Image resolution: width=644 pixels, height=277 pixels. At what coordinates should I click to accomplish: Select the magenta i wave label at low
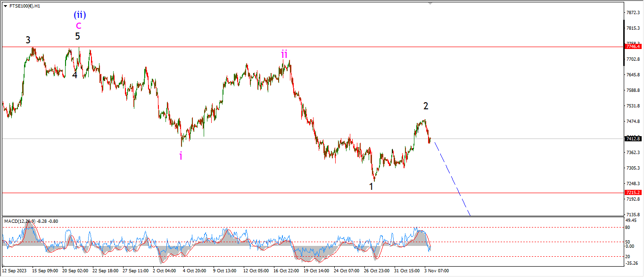[181, 156]
